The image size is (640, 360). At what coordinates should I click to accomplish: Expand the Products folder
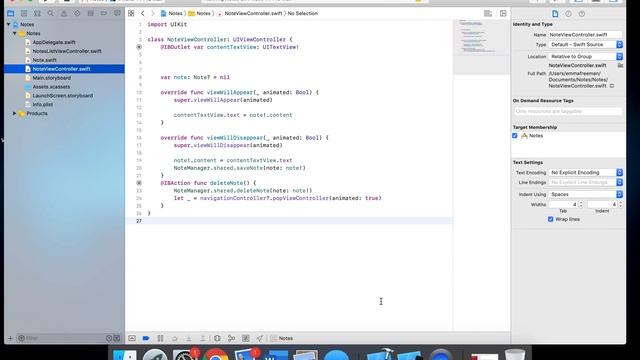pyautogui.click(x=15, y=113)
